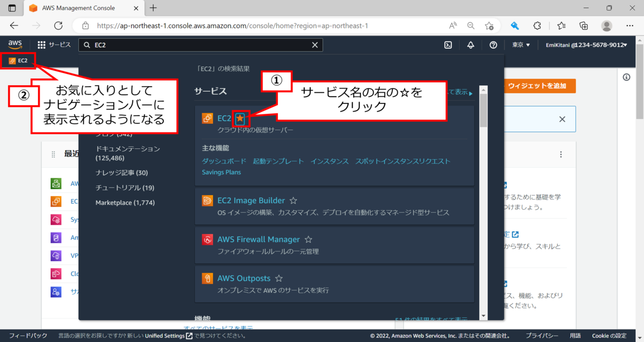
Task: Click the AWS Firewall Manager red icon
Action: coord(207,240)
